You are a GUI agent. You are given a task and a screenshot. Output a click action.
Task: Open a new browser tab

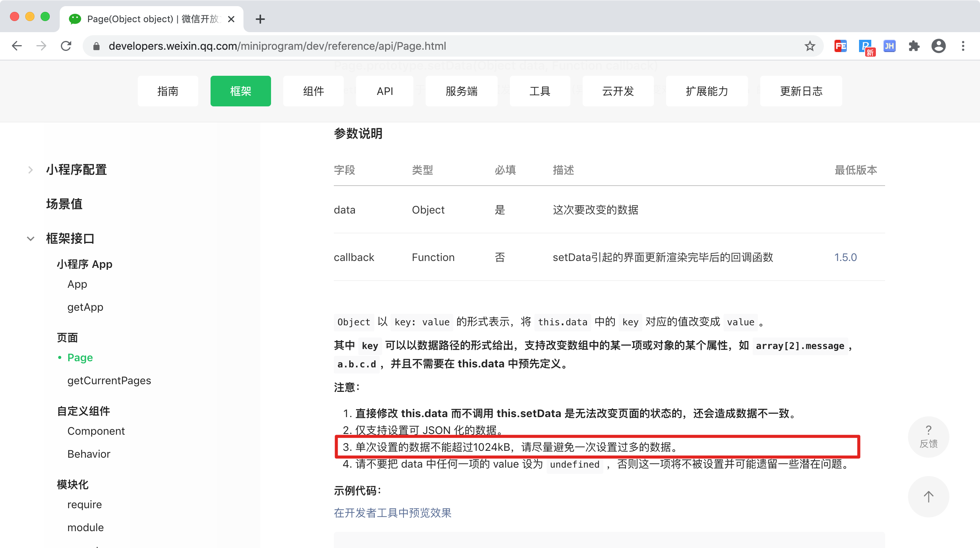click(260, 19)
